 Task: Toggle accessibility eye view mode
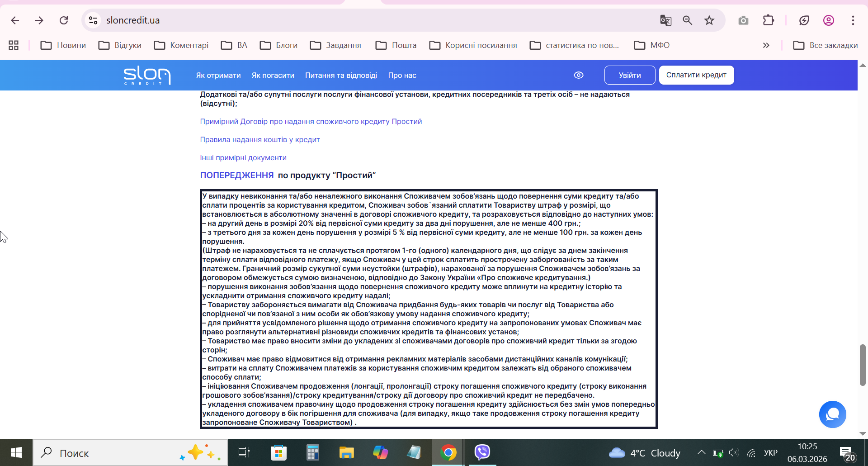pos(579,75)
